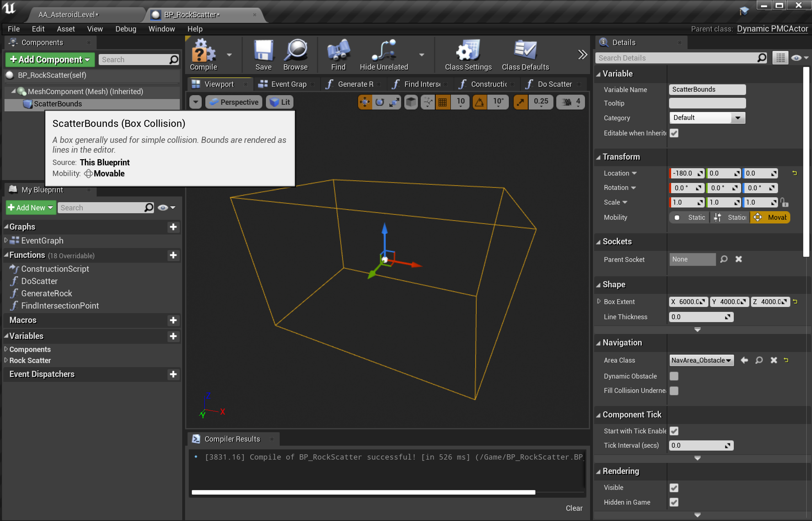Open the Construction Script tab
The width and height of the screenshot is (812, 521).
pos(487,84)
